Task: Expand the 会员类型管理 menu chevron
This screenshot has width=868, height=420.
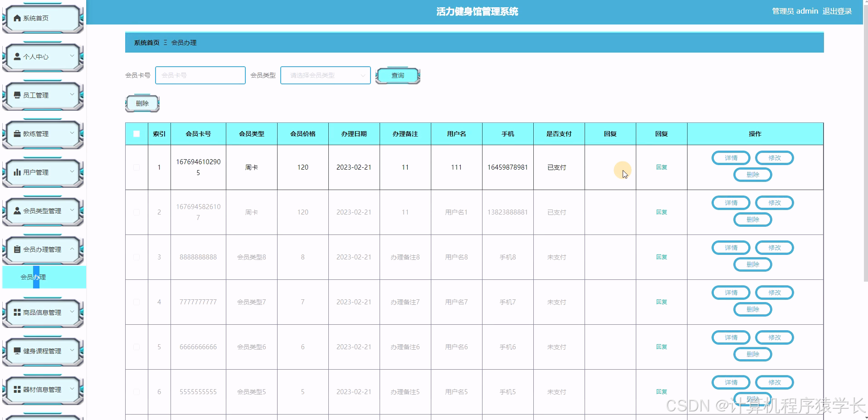Action: [x=72, y=210]
